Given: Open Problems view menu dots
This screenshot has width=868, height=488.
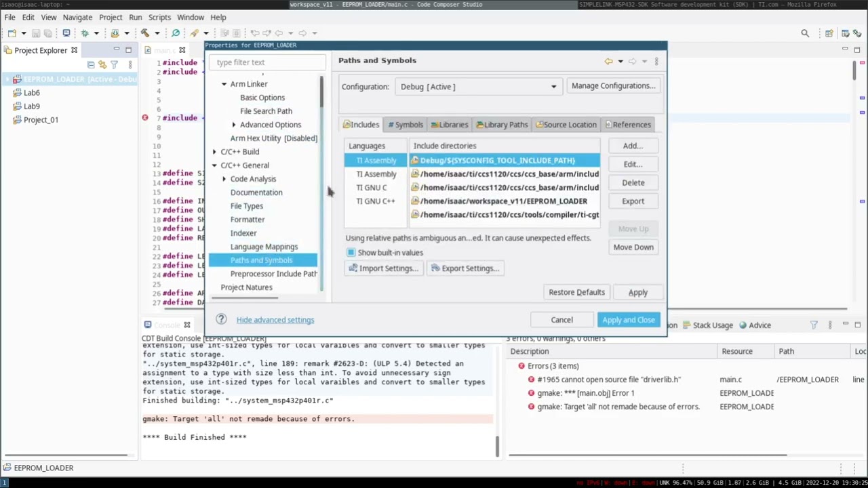Looking at the screenshot, I should [829, 325].
